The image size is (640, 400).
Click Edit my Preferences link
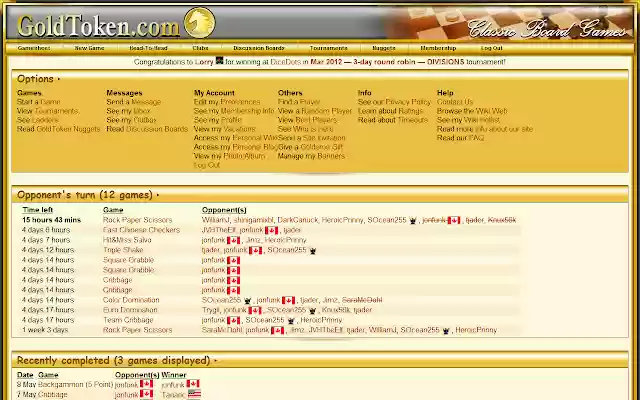click(227, 102)
